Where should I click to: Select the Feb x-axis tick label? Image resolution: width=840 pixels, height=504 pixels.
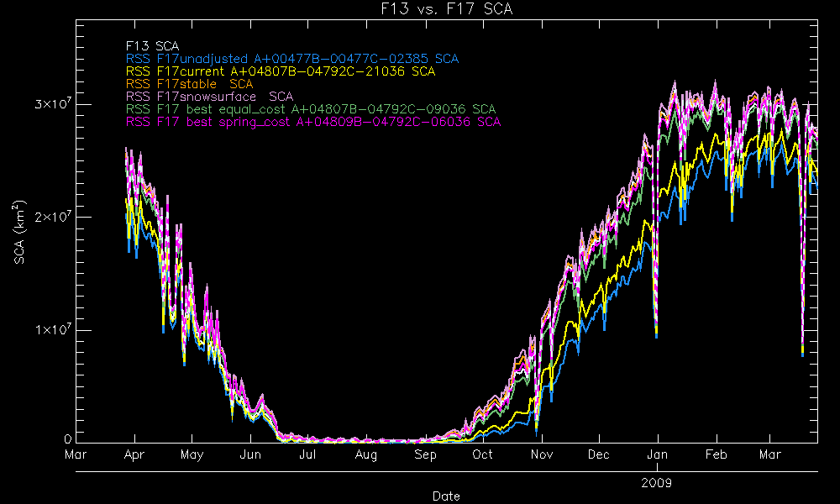(x=717, y=454)
